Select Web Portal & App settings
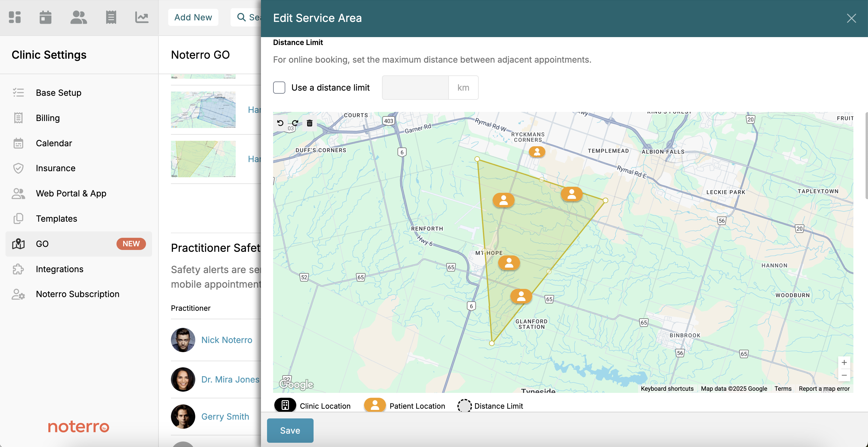Viewport: 868px width, 447px height. (71, 193)
